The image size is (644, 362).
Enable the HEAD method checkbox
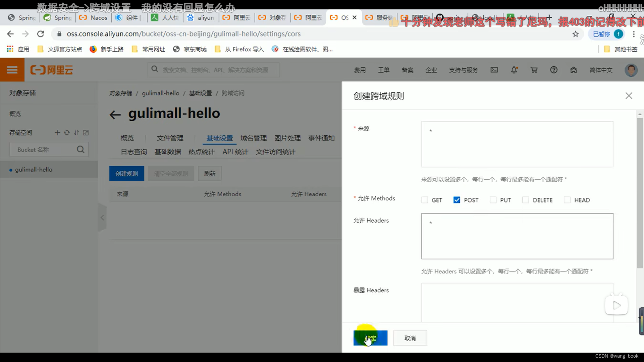pyautogui.click(x=567, y=200)
